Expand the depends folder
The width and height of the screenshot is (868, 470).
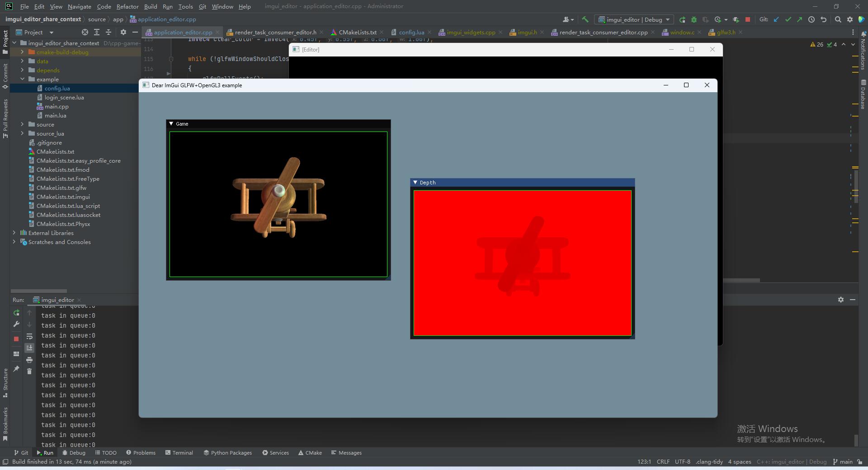point(22,70)
